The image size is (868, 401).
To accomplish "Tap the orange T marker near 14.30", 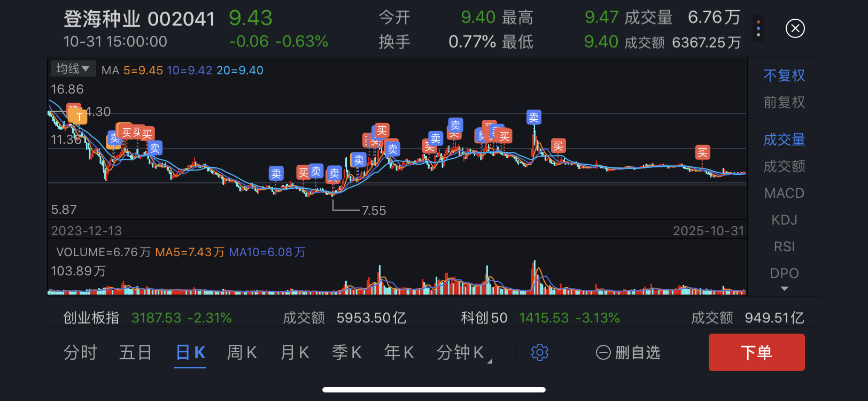I will (79, 117).
